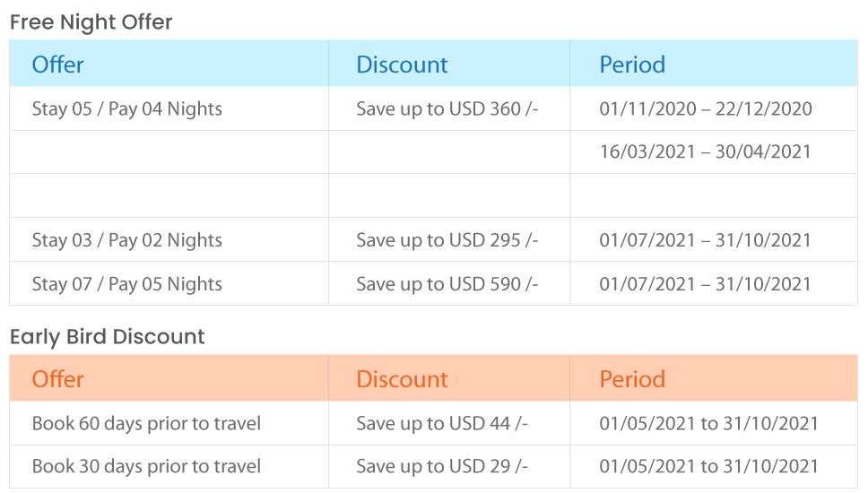Click the orange Period column header
Viewport: 868px width, 493px height.
pos(632,379)
